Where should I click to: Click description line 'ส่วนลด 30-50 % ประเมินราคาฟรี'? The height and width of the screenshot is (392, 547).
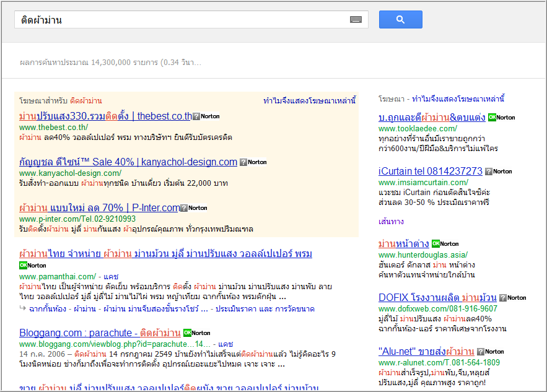[x=434, y=203]
